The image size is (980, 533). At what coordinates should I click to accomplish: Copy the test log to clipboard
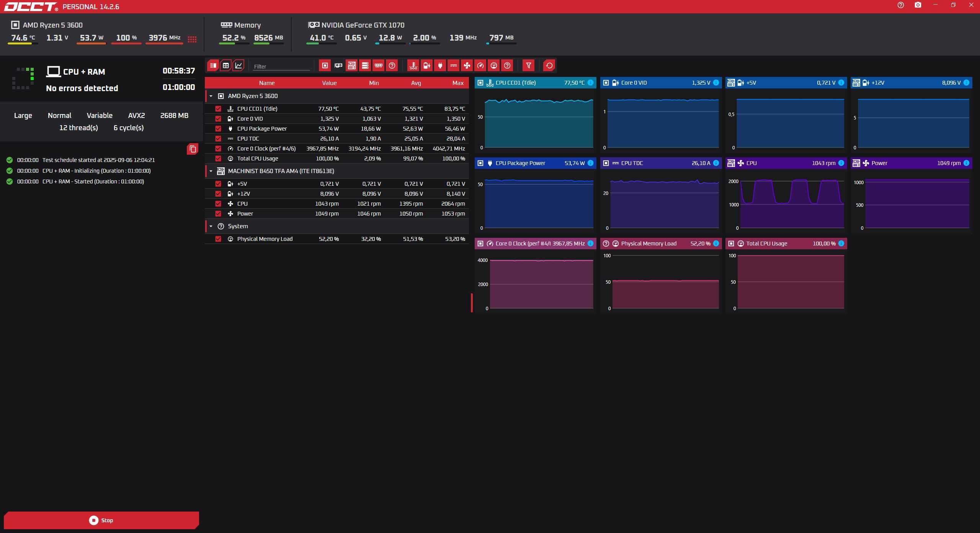[193, 149]
